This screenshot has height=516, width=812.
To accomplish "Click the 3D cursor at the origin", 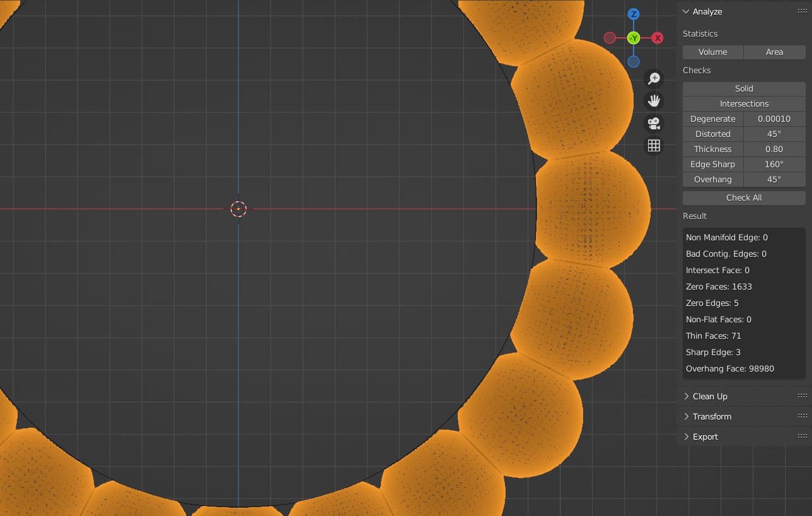I will [x=238, y=209].
